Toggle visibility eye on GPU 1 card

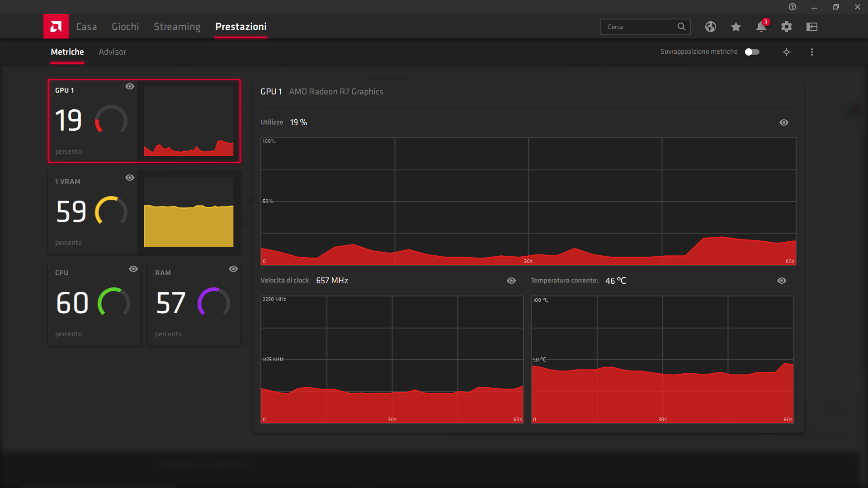coord(130,86)
